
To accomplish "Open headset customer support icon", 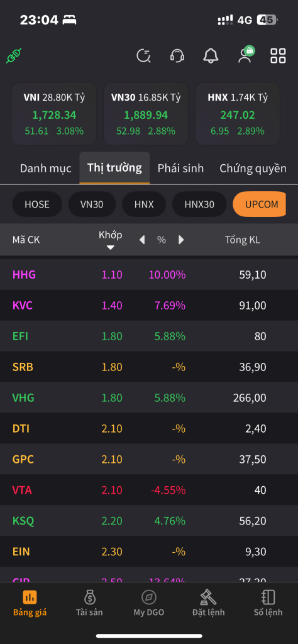I will [177, 55].
